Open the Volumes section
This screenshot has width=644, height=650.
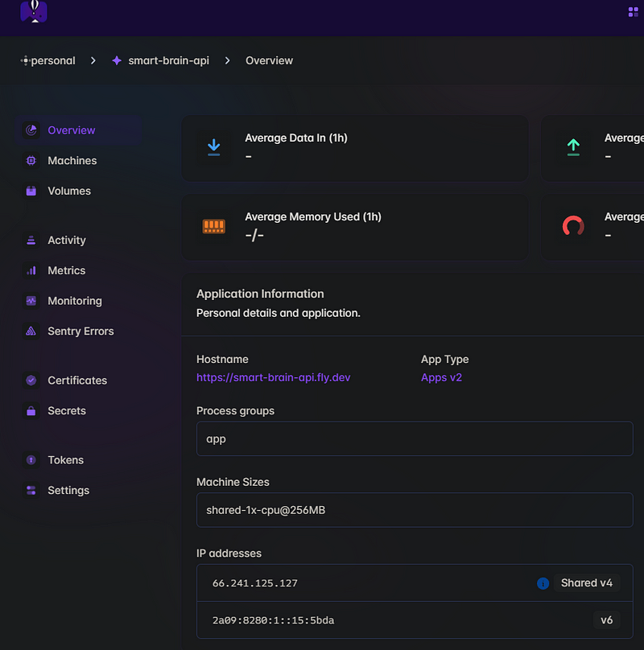coord(79,191)
